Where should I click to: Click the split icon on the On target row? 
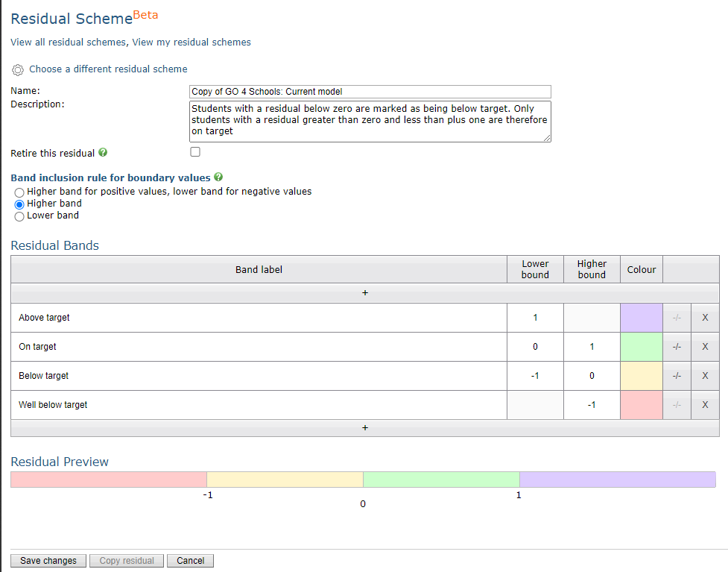[677, 346]
